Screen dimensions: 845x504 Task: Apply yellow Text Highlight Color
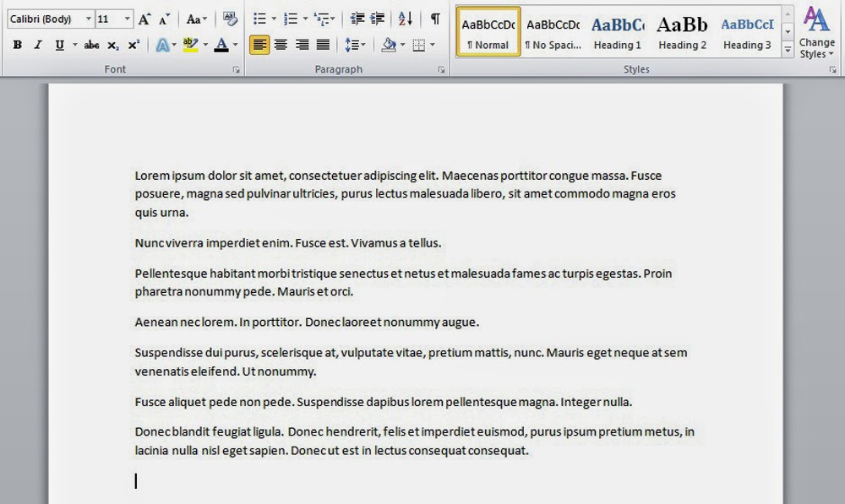pyautogui.click(x=190, y=45)
